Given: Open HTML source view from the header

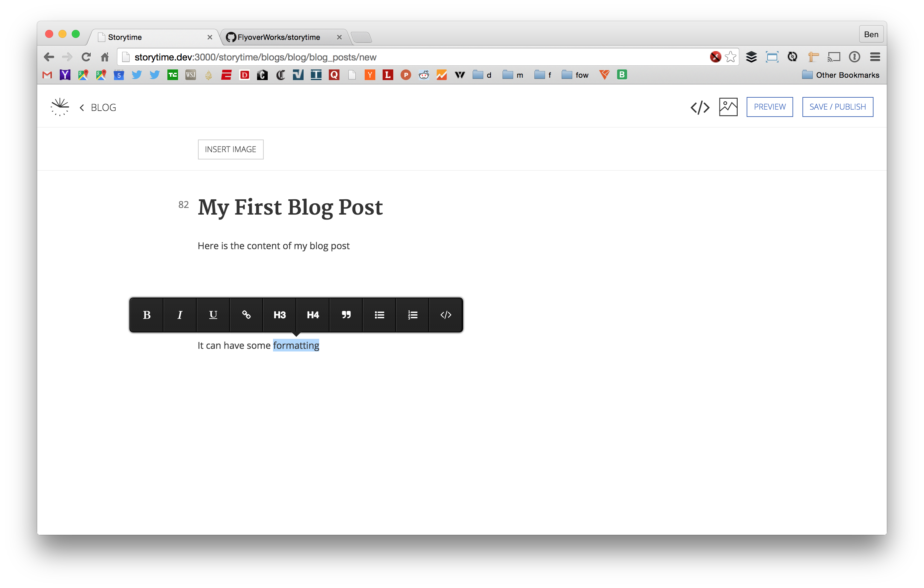Looking at the screenshot, I should (700, 107).
